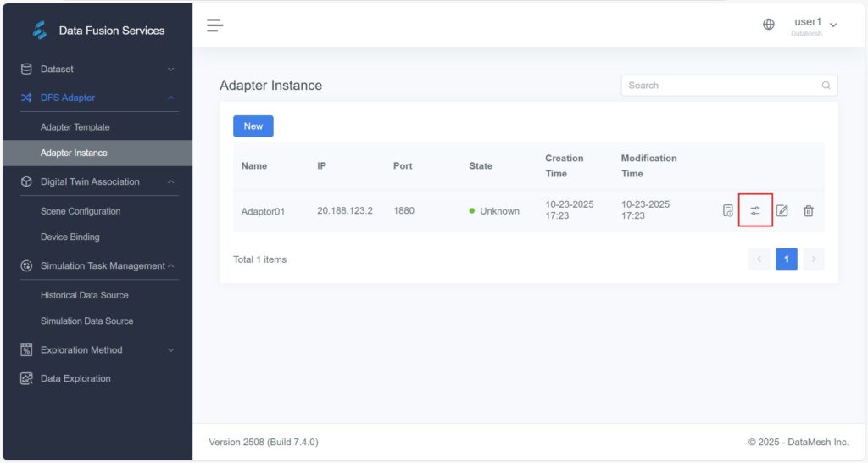
Task: Expand the Exploration Method menu
Action: tap(97, 349)
